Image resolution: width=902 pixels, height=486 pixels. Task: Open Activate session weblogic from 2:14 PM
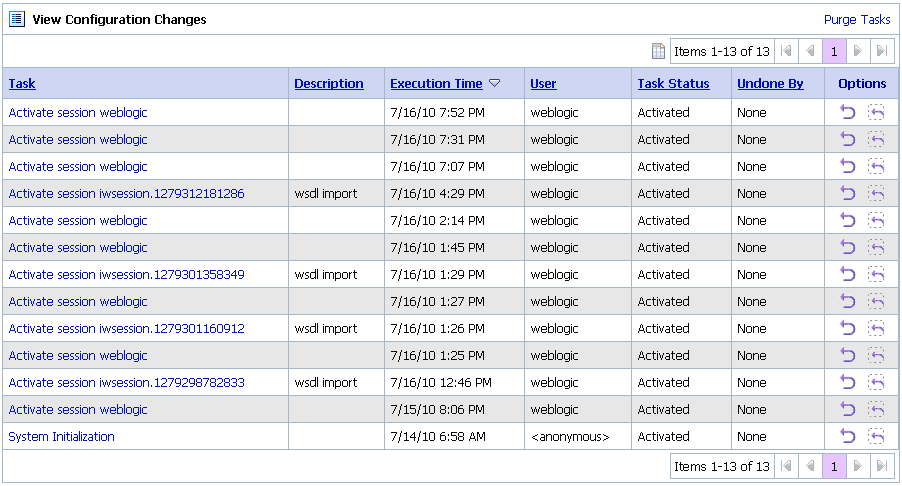(x=78, y=221)
